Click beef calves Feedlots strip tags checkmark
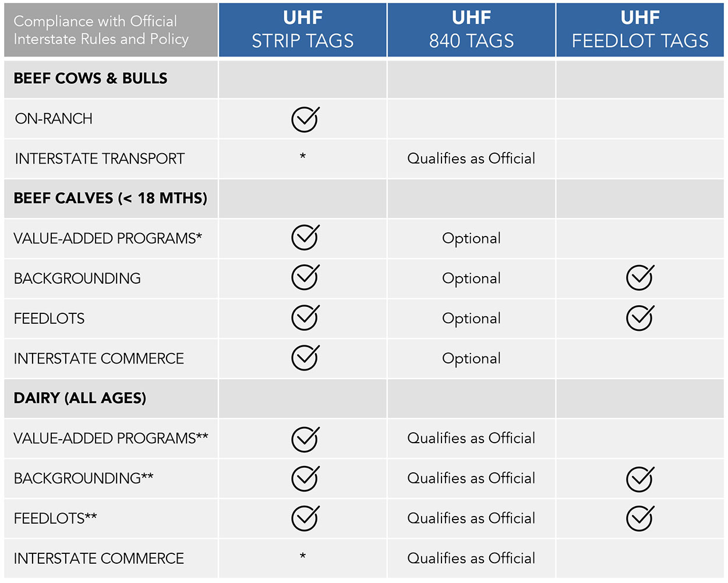Screen dimensions: 728x583 click(305, 318)
